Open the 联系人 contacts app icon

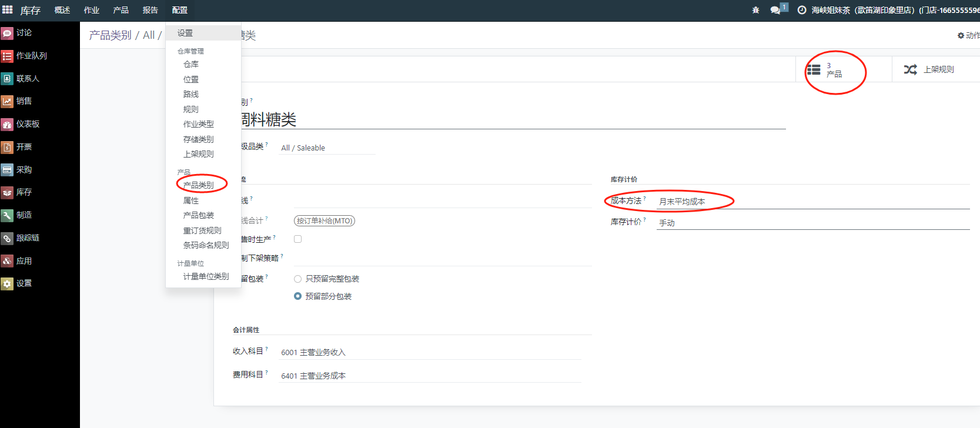(7, 79)
